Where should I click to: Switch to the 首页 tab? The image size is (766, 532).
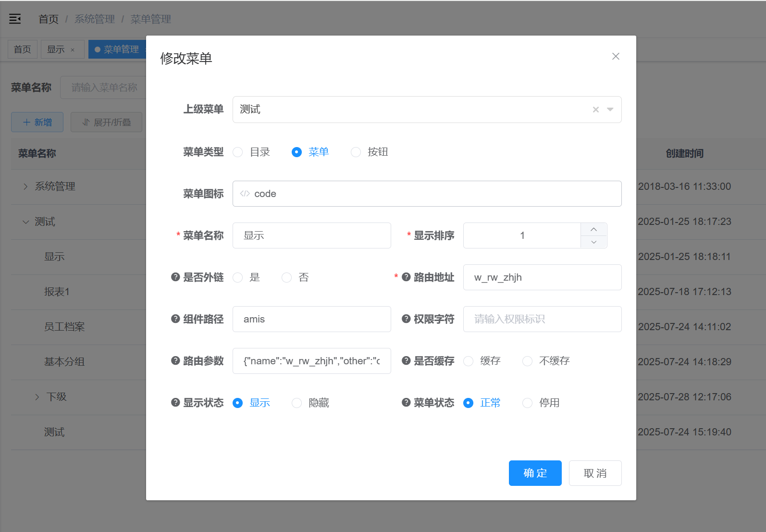pyautogui.click(x=23, y=49)
